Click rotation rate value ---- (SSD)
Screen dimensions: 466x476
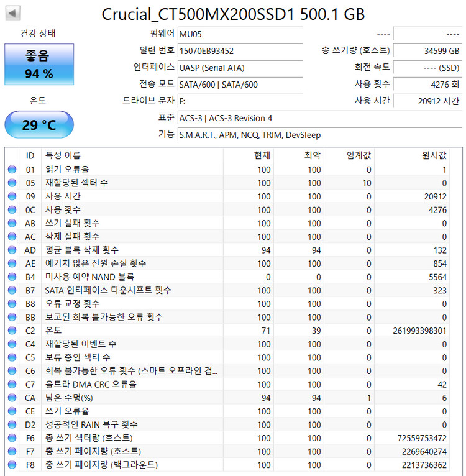click(x=427, y=68)
